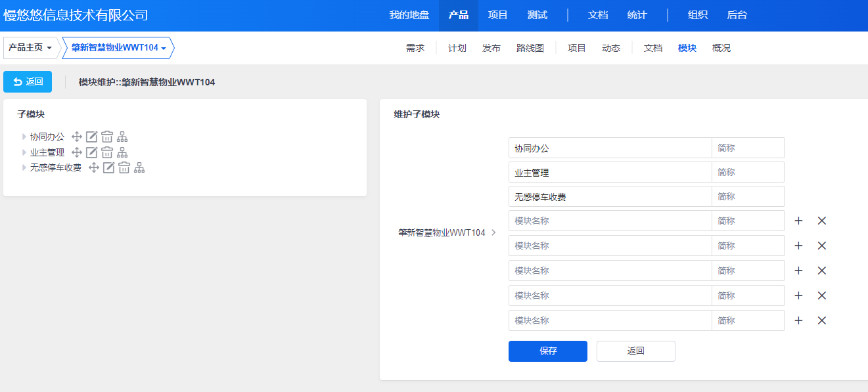Open the 肇新智慧物业WWT104 product dropdown
The height and width of the screenshot is (392, 868).
tap(118, 48)
